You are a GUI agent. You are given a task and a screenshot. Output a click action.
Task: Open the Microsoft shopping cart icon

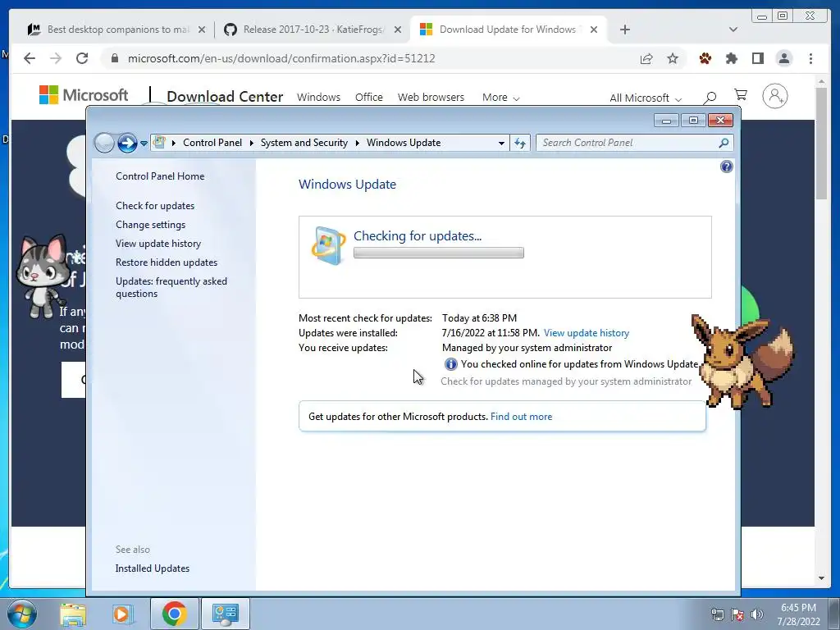[741, 95]
